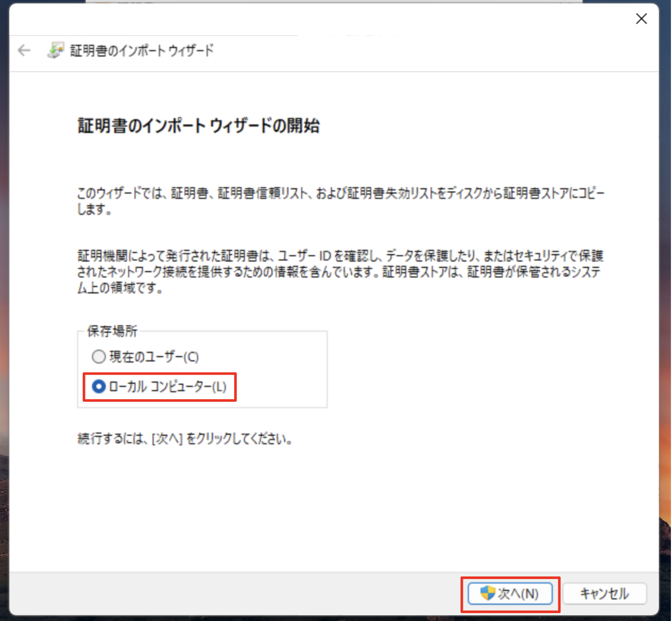Click the 保存場所 group box label

tap(112, 331)
